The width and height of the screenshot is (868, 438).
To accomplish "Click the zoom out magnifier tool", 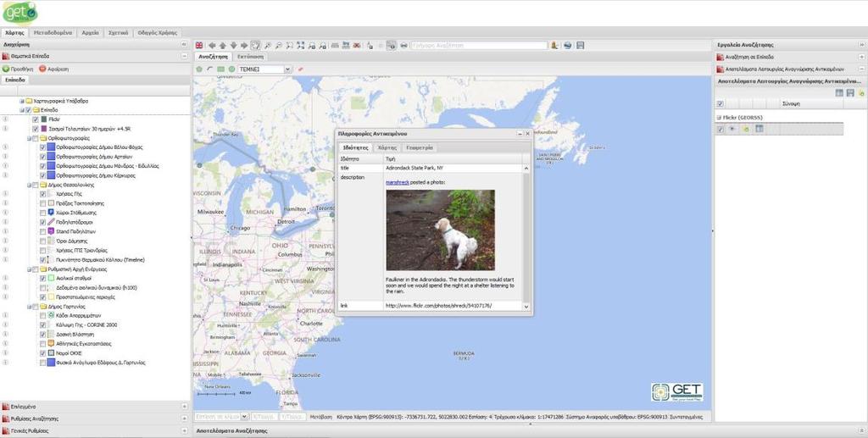I will tap(278, 46).
